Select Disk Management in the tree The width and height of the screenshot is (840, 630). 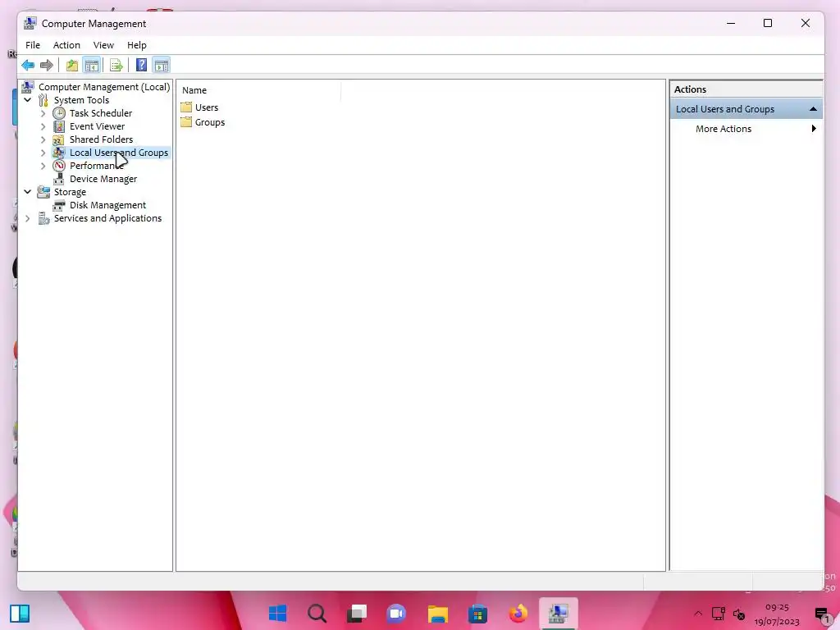tap(107, 205)
